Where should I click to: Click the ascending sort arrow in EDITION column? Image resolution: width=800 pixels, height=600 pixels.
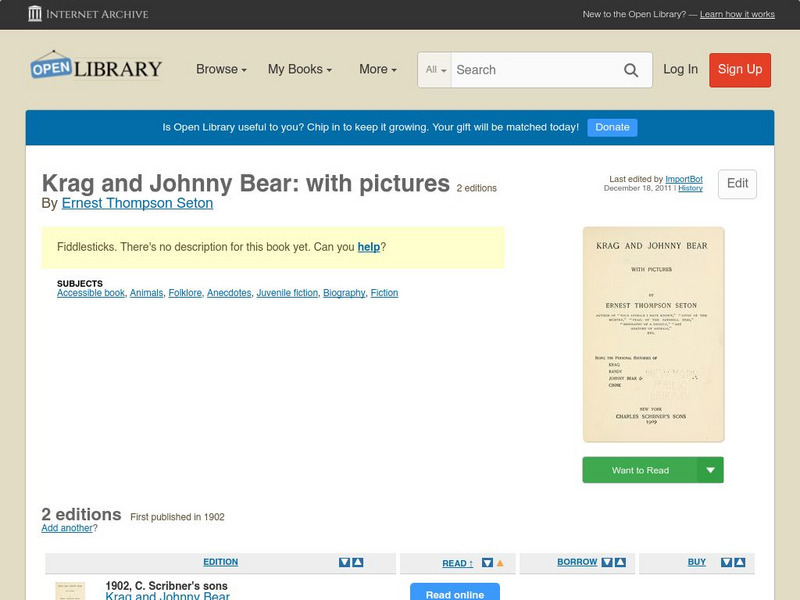pyautogui.click(x=357, y=562)
